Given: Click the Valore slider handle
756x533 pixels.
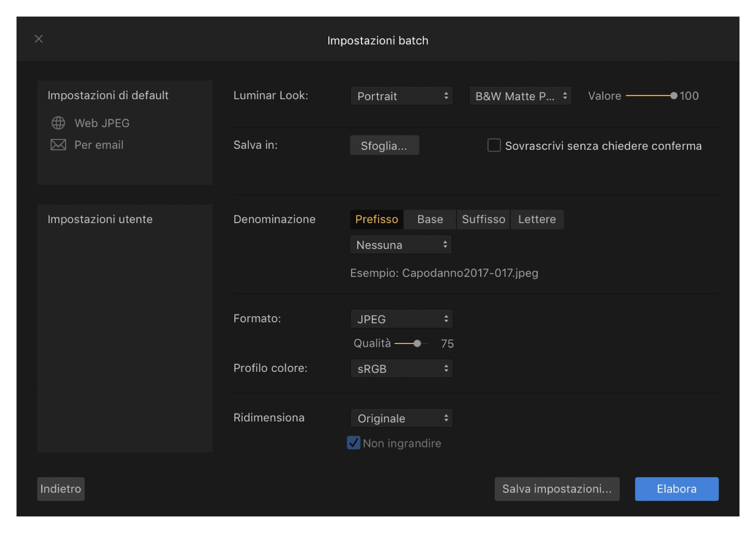Looking at the screenshot, I should click(x=673, y=95).
